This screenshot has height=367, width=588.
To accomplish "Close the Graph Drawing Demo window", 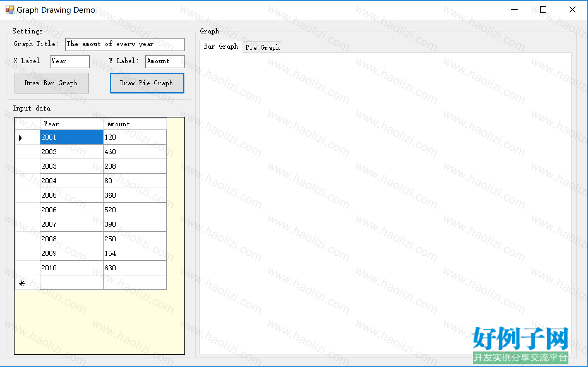I will [x=573, y=10].
